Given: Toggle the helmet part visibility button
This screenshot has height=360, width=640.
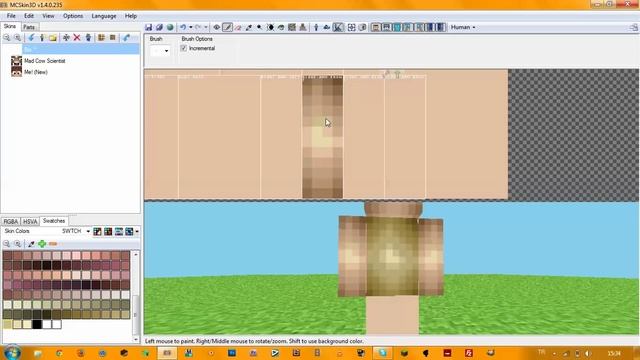Looking at the screenshot, I should (x=386, y=27).
